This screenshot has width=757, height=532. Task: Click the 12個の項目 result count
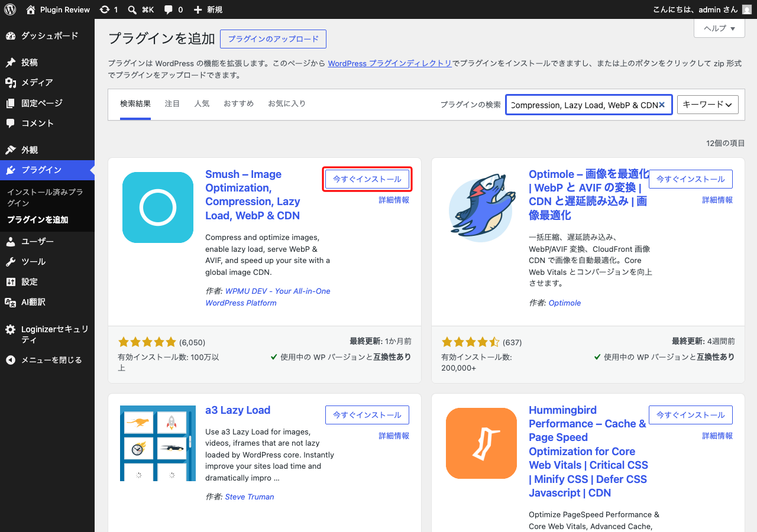click(726, 144)
